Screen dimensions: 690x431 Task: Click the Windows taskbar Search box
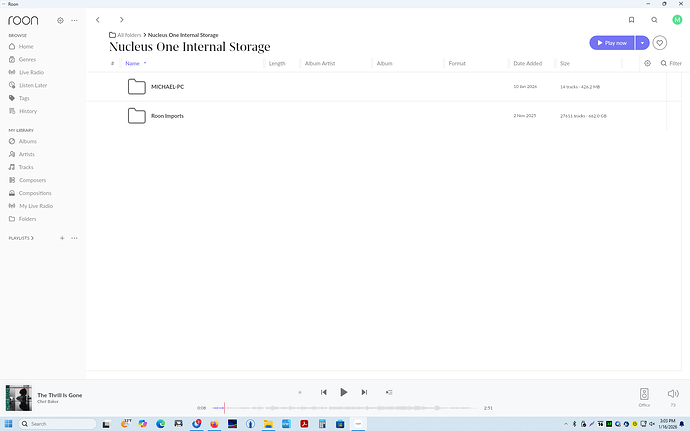57,424
